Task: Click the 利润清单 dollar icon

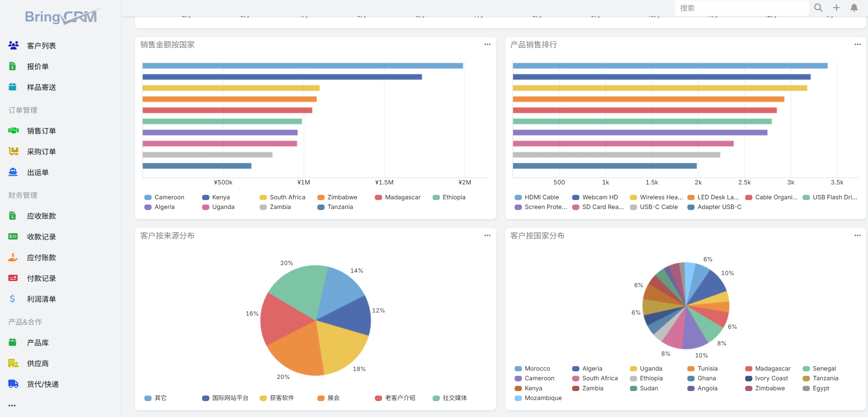Action: (x=12, y=299)
